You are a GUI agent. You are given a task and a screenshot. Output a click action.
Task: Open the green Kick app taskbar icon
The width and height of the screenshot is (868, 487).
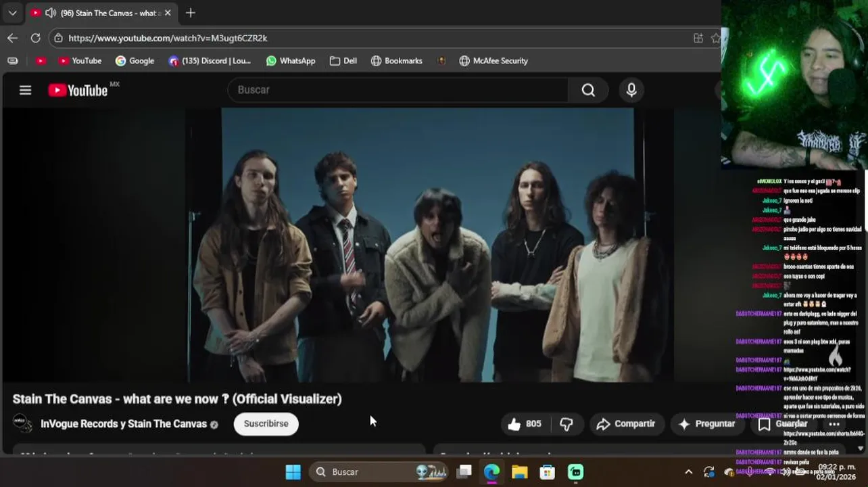575,472
